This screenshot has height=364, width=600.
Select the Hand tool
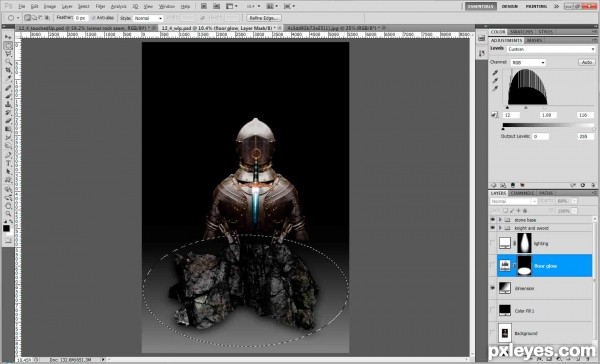pyautogui.click(x=8, y=205)
